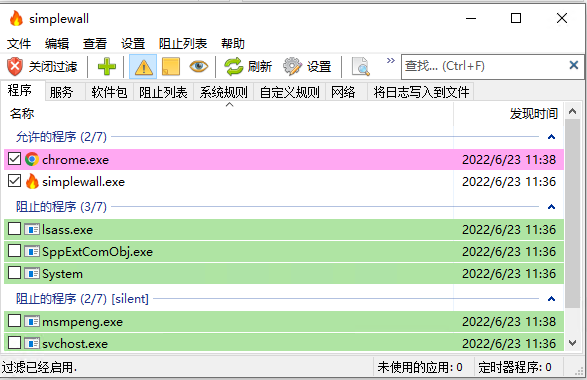Click the orange sticky note toolbar icon
The width and height of the screenshot is (587, 380).
point(171,67)
